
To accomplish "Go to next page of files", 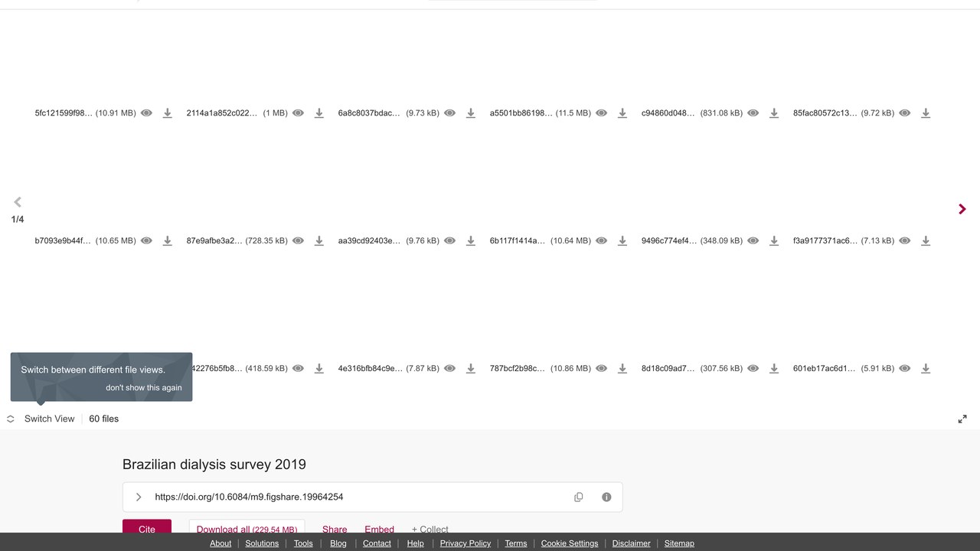I will coord(962,209).
